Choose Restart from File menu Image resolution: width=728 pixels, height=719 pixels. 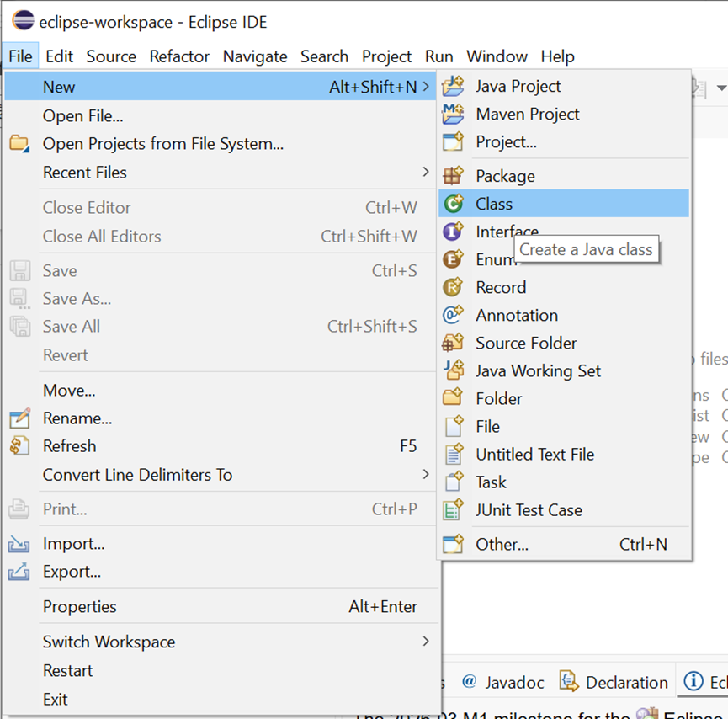(220, 670)
